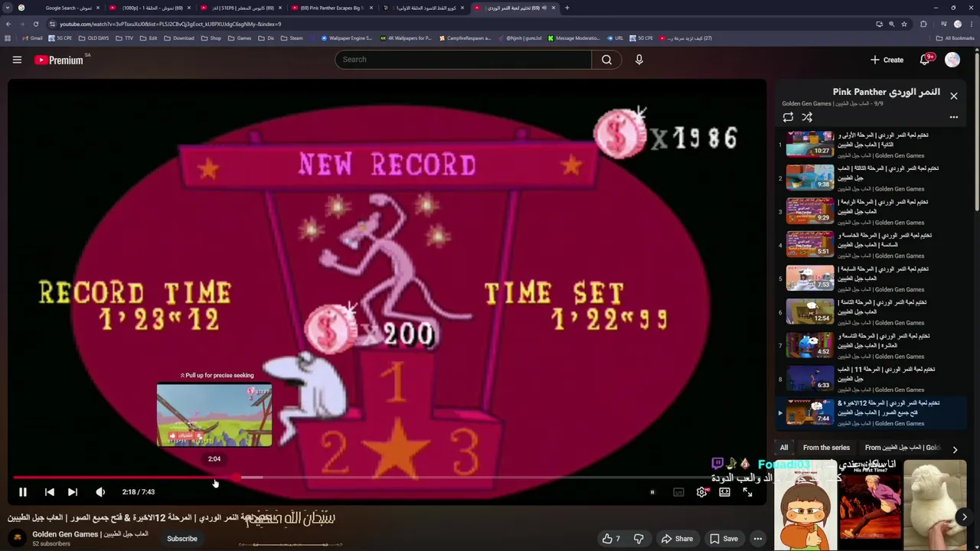The width and height of the screenshot is (980, 551).
Task: Close the Pink Panther playlist panel
Action: coord(954,96)
